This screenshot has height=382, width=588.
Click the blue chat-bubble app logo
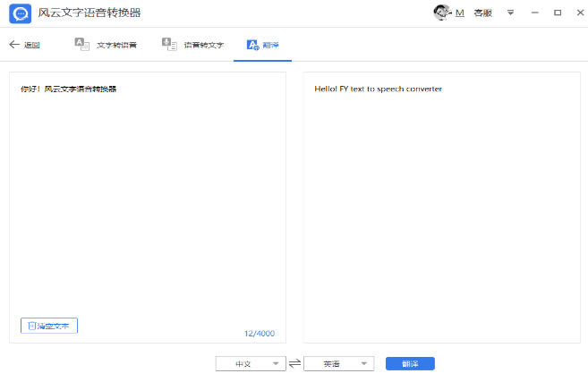21,13
